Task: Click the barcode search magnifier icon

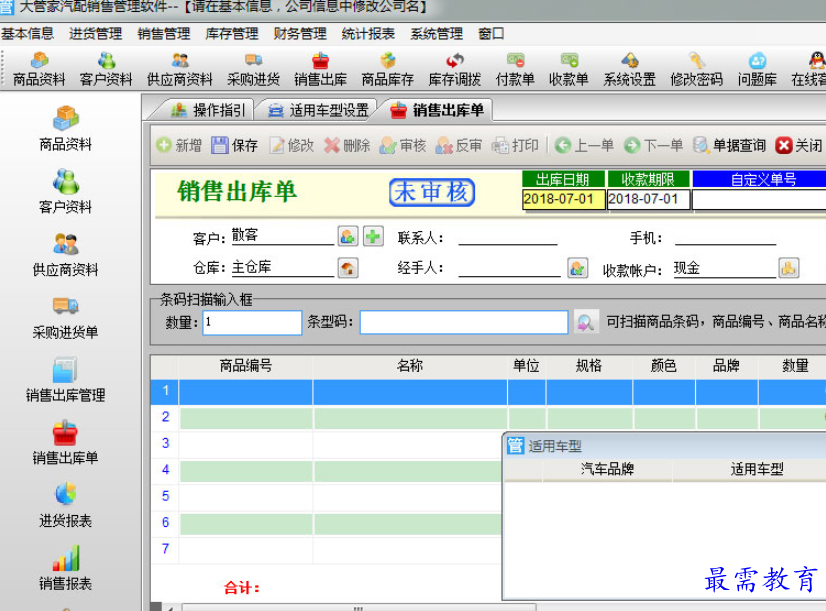Action: (x=585, y=322)
